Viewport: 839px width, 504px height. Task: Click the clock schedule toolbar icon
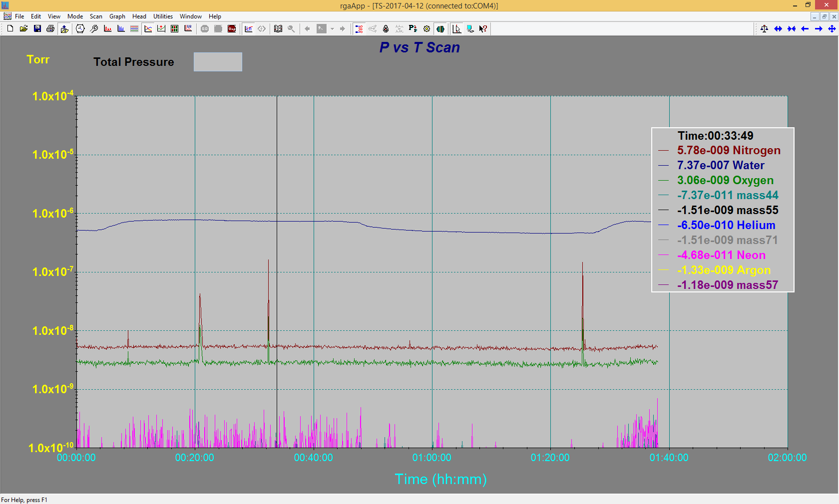[80, 29]
